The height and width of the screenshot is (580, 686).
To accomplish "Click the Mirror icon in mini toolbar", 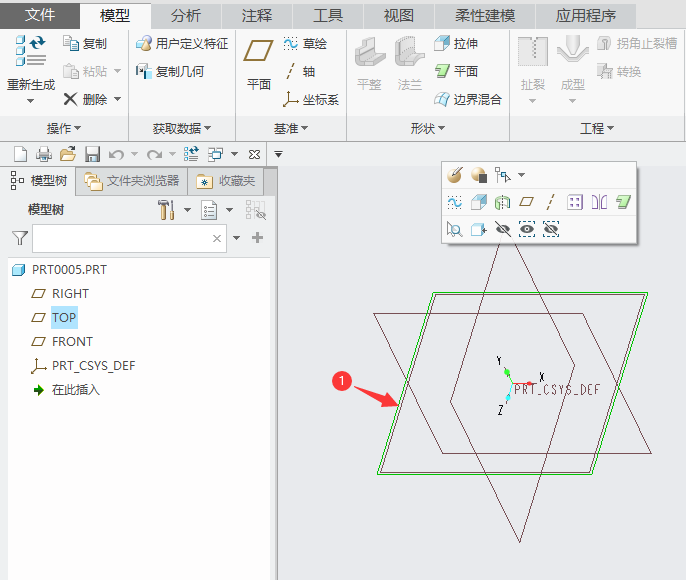I will tap(599, 202).
